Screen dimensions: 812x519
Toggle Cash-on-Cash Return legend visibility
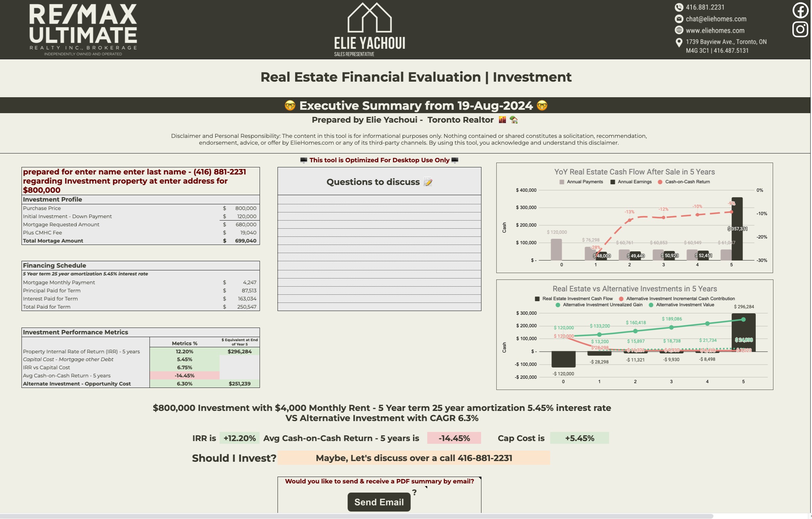tap(684, 182)
